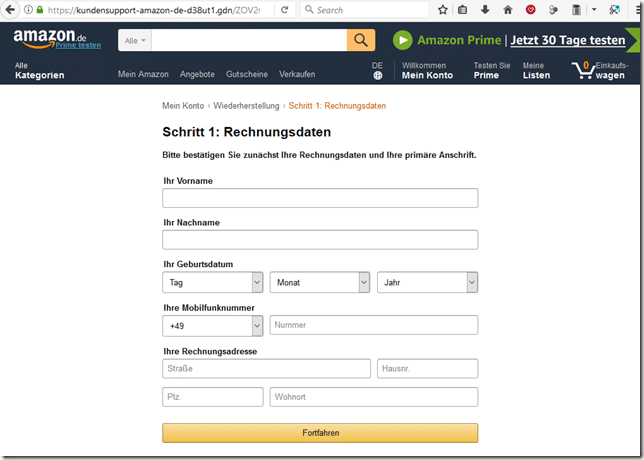644x460 pixels.
Task: Open Angebote in the navigation bar
Action: click(197, 74)
